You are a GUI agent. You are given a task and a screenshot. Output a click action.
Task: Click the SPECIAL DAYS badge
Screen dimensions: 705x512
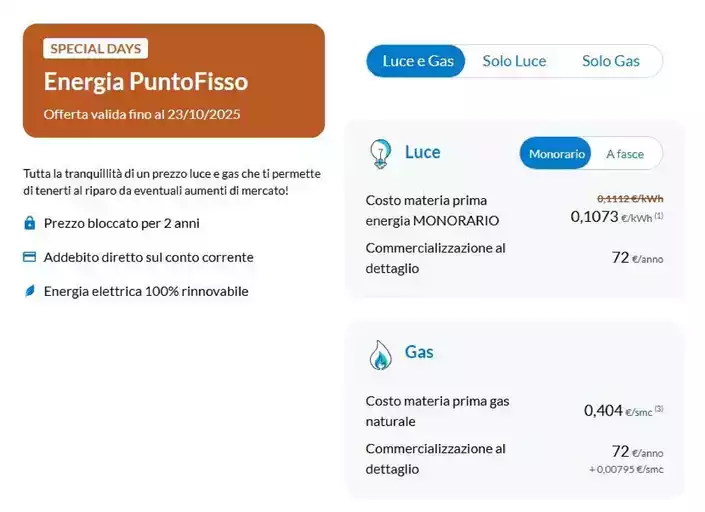tap(96, 48)
